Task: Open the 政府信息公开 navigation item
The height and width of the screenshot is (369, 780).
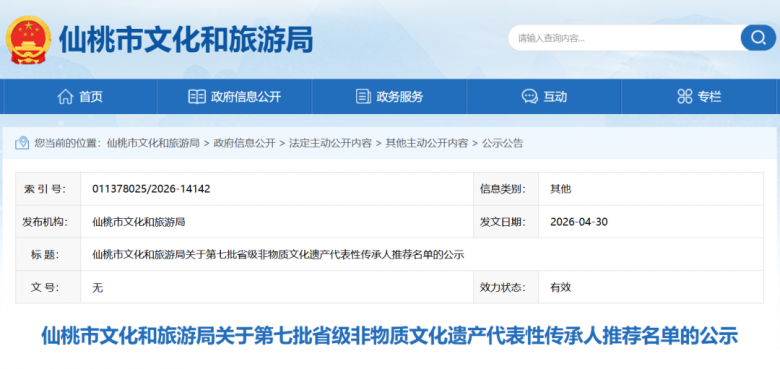Action: [234, 96]
